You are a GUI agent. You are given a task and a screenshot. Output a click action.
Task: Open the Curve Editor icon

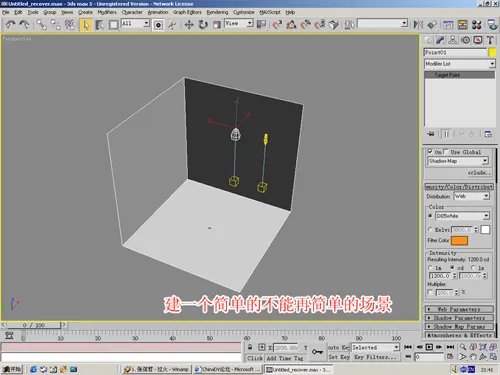(448, 24)
